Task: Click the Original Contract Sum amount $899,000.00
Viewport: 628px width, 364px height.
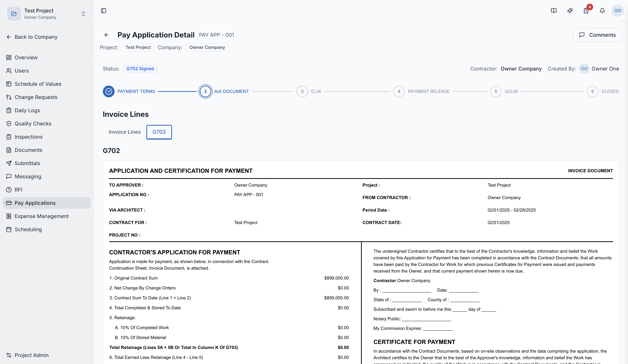Action: (336, 278)
